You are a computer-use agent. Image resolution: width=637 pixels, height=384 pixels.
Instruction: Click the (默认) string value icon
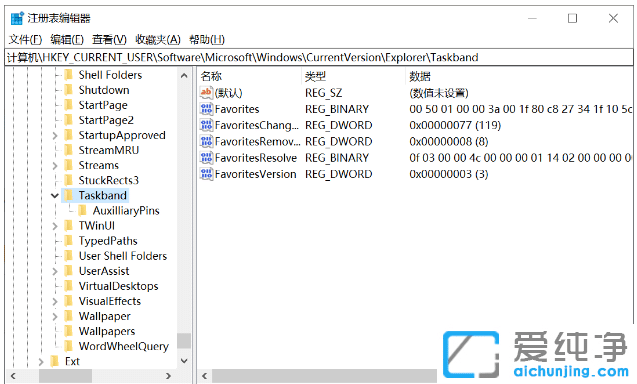pos(206,93)
